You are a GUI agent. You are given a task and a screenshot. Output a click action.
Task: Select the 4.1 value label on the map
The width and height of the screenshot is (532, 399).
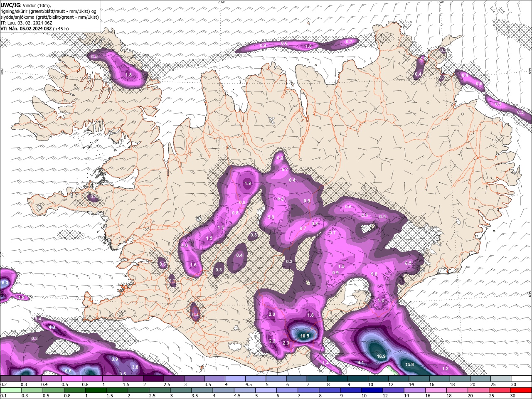[x=361, y=362]
